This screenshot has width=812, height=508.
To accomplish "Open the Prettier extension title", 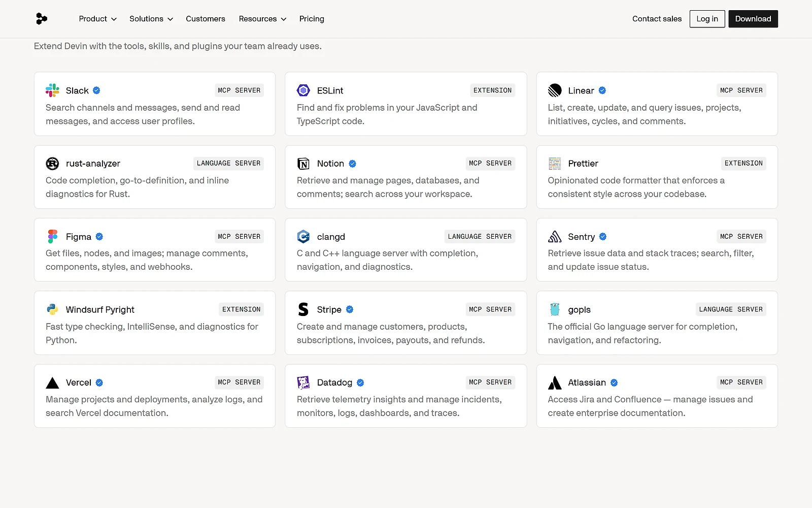I will pos(583,164).
